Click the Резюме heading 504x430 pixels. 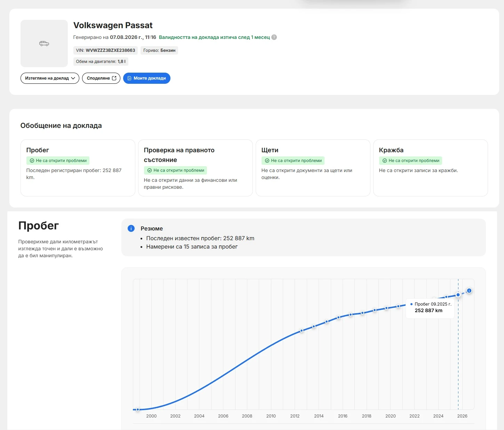[152, 228]
